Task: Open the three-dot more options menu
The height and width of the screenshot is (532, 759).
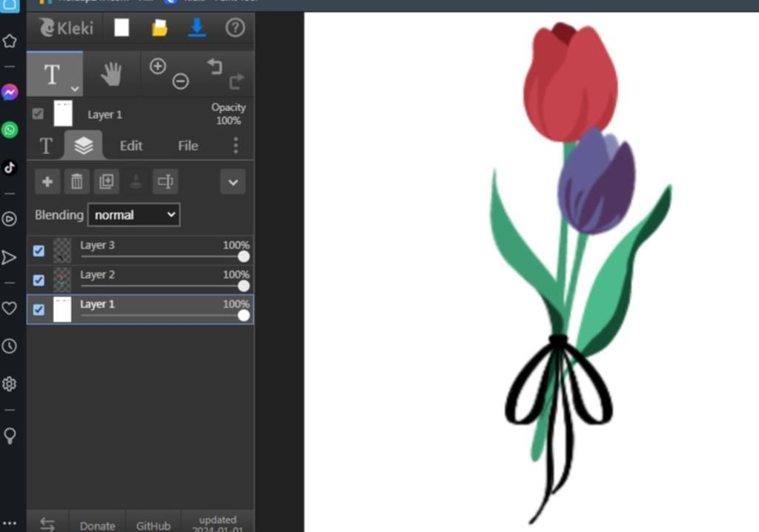Action: (x=236, y=145)
